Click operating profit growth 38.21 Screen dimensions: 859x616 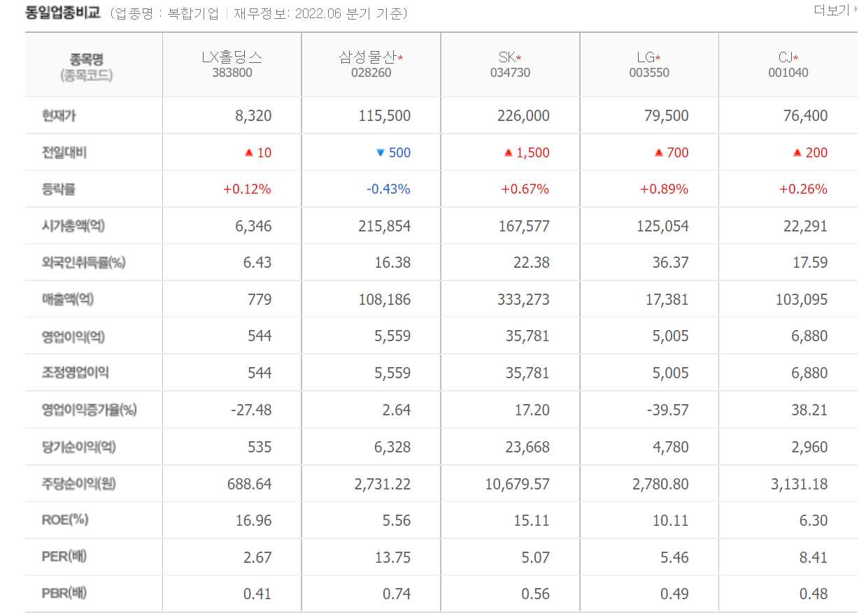810,410
